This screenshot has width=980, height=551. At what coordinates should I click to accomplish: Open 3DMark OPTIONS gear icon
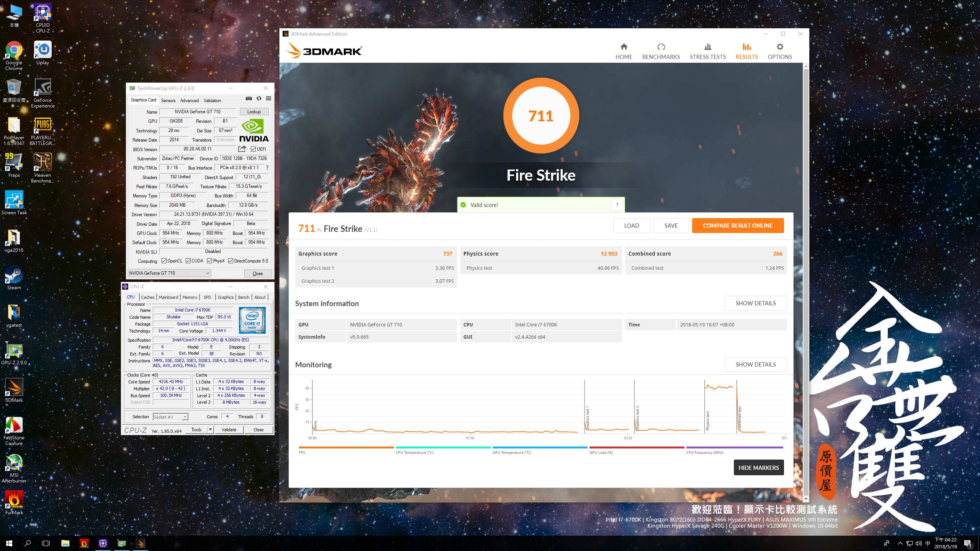[x=780, y=47]
